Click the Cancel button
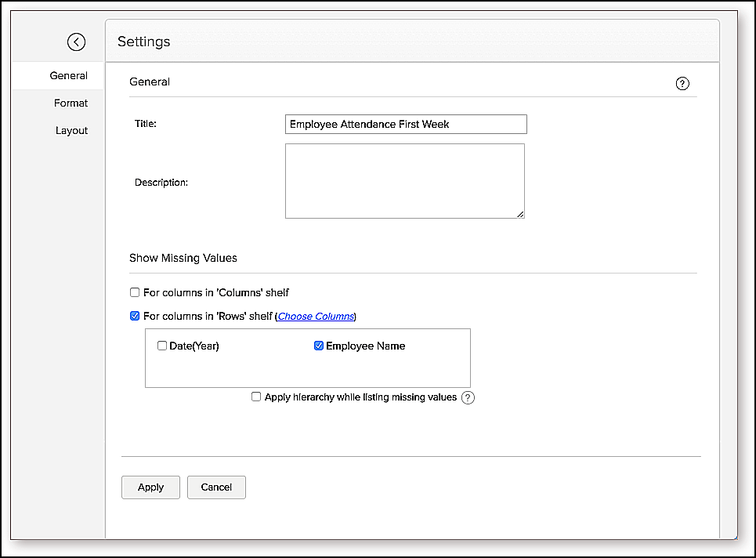The height and width of the screenshot is (558, 756). [216, 487]
